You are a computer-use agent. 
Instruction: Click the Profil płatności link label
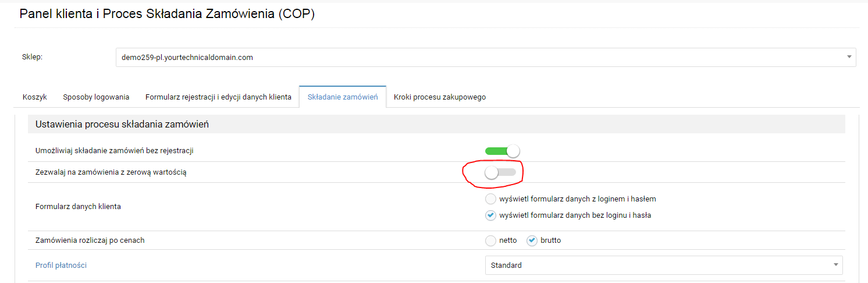click(61, 266)
